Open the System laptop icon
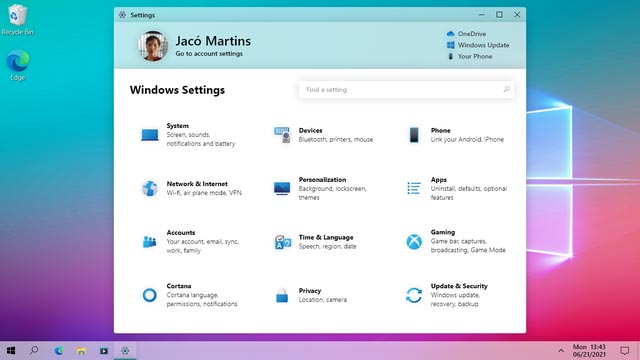 click(x=150, y=135)
